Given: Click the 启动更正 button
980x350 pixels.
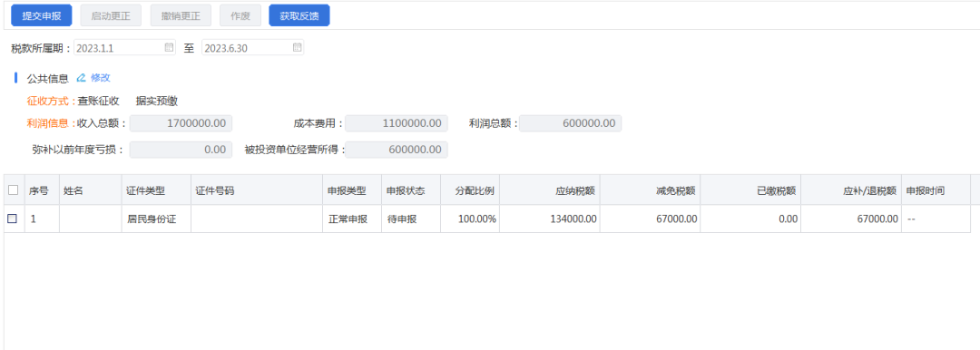Looking at the screenshot, I should (111, 15).
